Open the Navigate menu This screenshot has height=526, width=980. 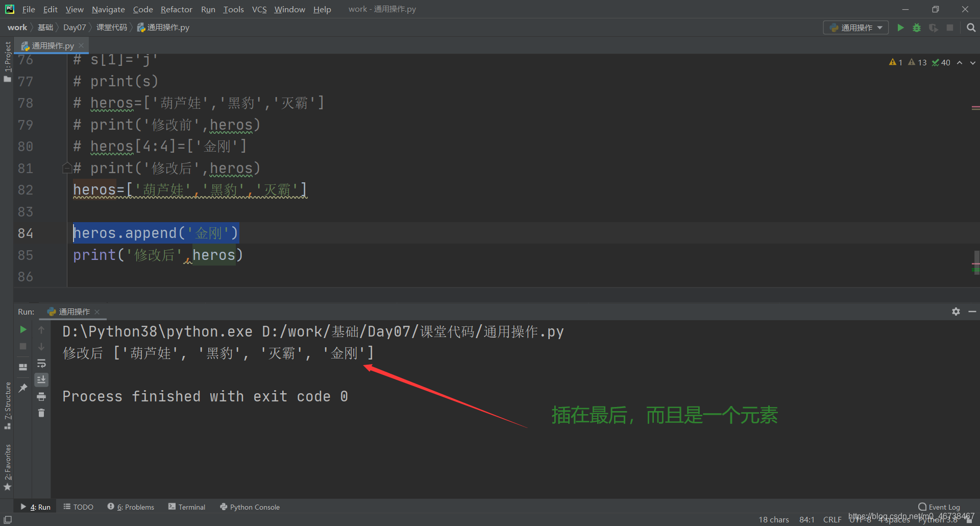(108, 9)
